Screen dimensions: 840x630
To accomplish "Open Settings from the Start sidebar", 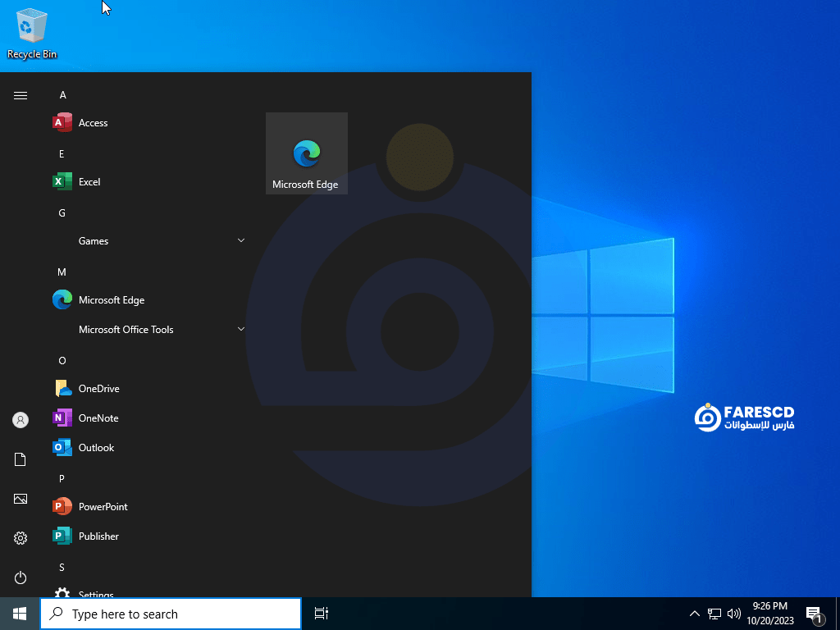I will point(20,538).
